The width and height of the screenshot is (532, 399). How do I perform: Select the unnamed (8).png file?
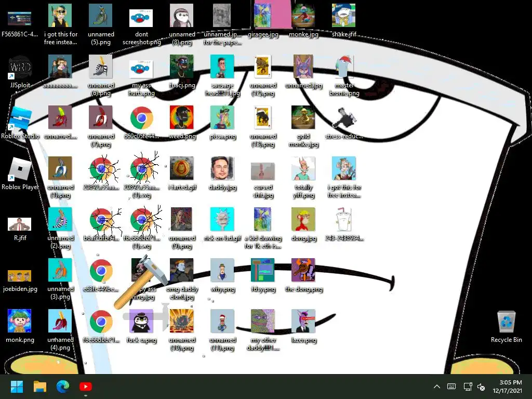182,24
